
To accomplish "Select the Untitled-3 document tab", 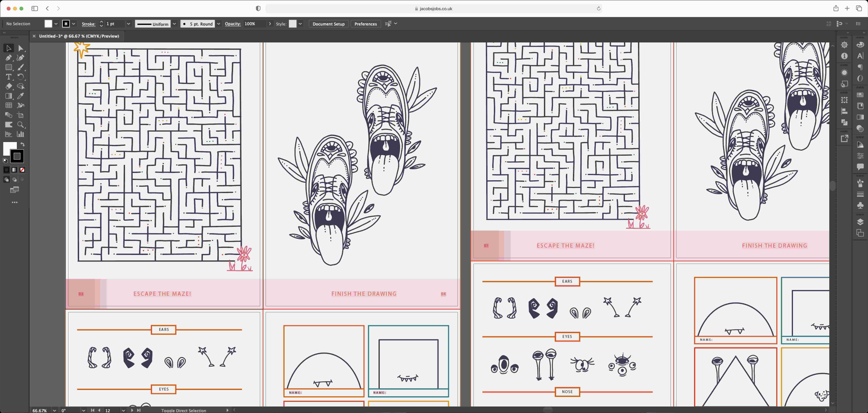I will 79,36.
